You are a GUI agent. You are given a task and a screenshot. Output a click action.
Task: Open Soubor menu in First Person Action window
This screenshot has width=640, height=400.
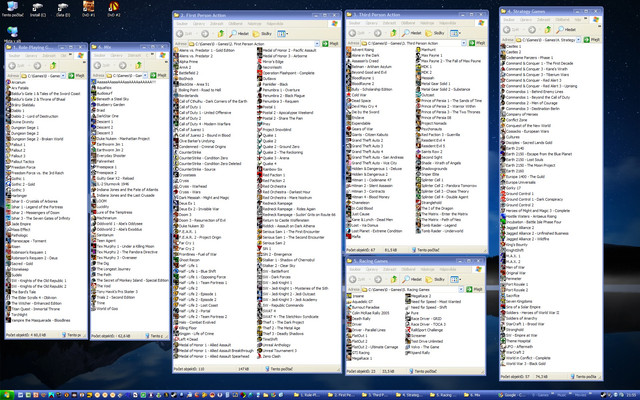point(182,24)
